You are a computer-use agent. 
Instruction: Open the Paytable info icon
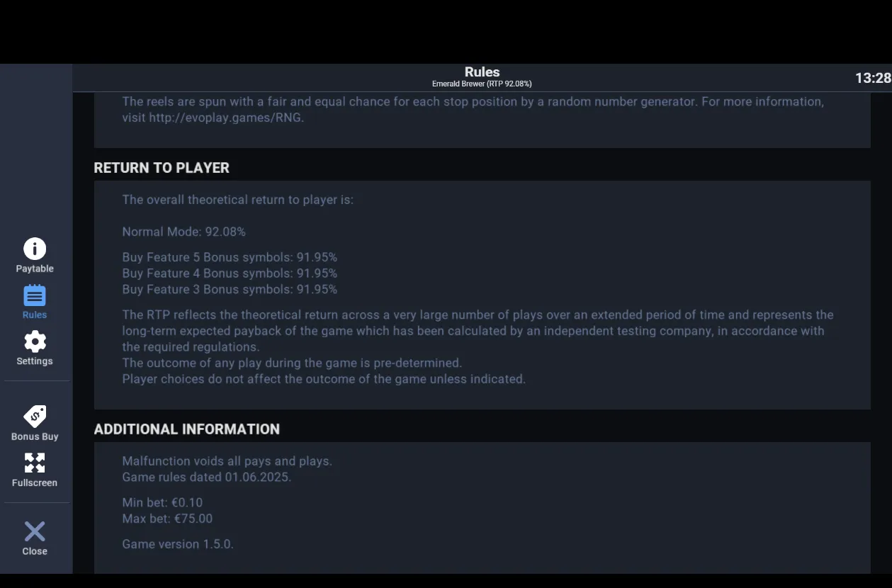(x=35, y=249)
